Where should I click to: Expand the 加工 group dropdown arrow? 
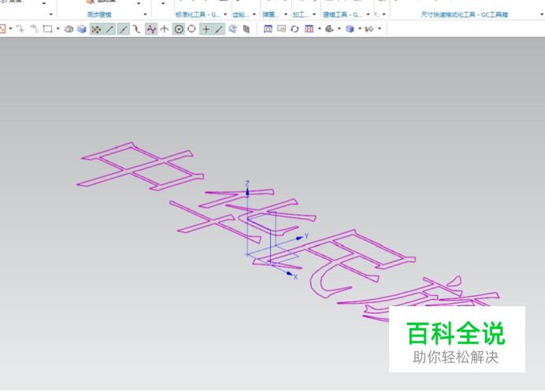click(x=314, y=15)
